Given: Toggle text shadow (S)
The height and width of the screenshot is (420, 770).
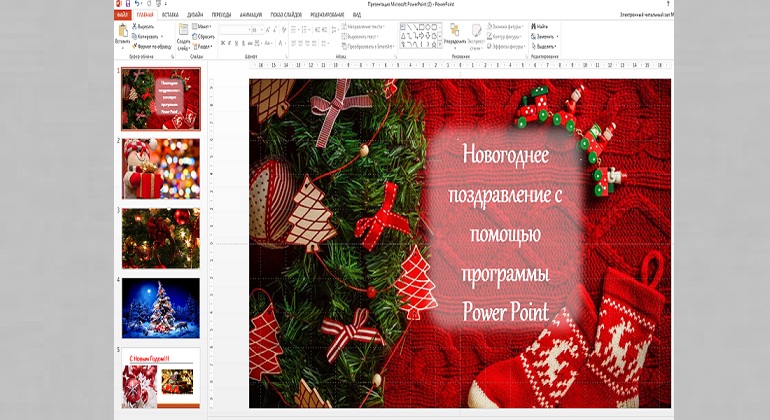Looking at the screenshot, I should point(243,43).
